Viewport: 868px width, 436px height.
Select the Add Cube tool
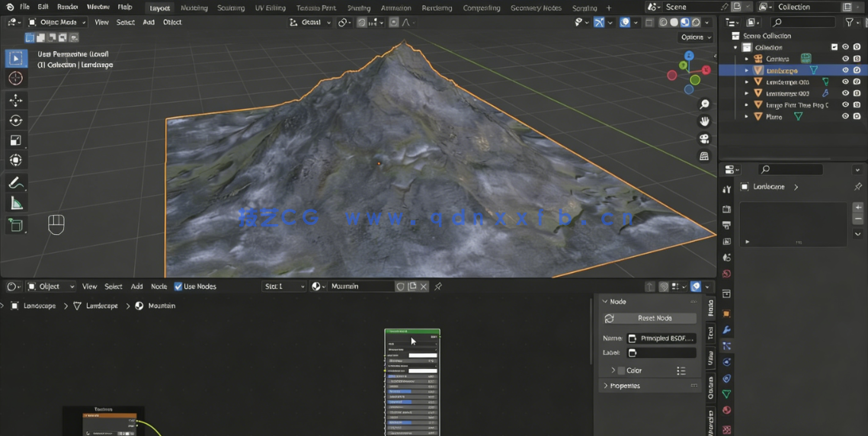(16, 225)
